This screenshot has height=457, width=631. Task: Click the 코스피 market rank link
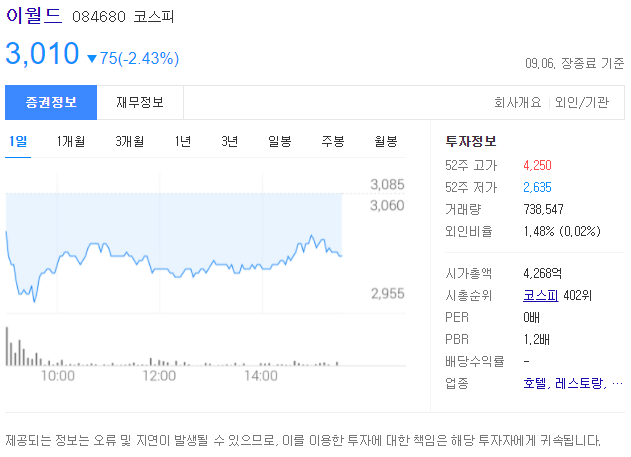pos(540,296)
